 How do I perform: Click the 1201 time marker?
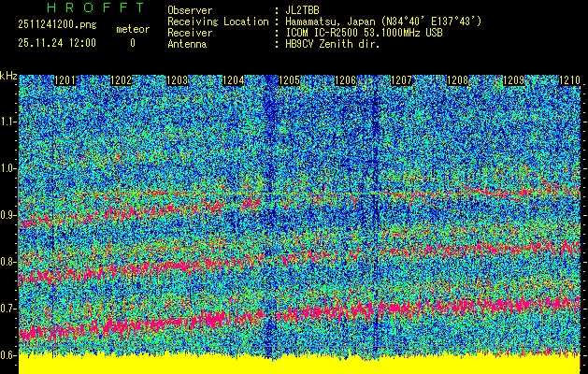(x=66, y=81)
